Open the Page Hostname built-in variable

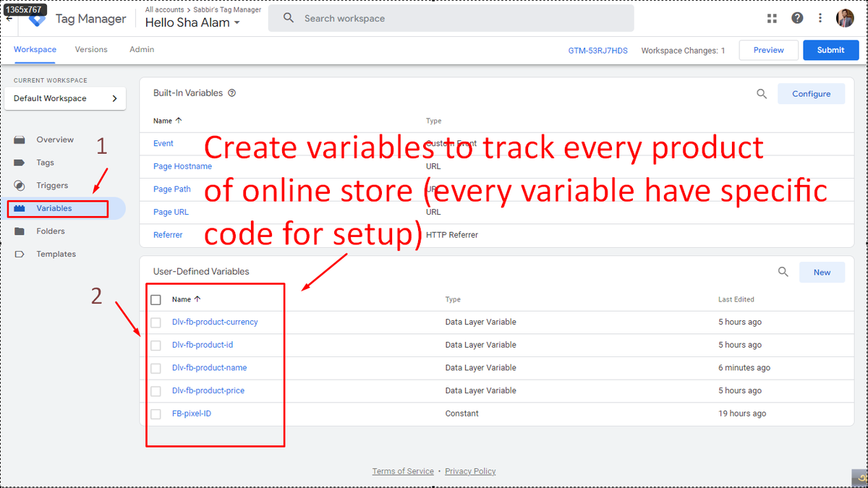click(182, 166)
